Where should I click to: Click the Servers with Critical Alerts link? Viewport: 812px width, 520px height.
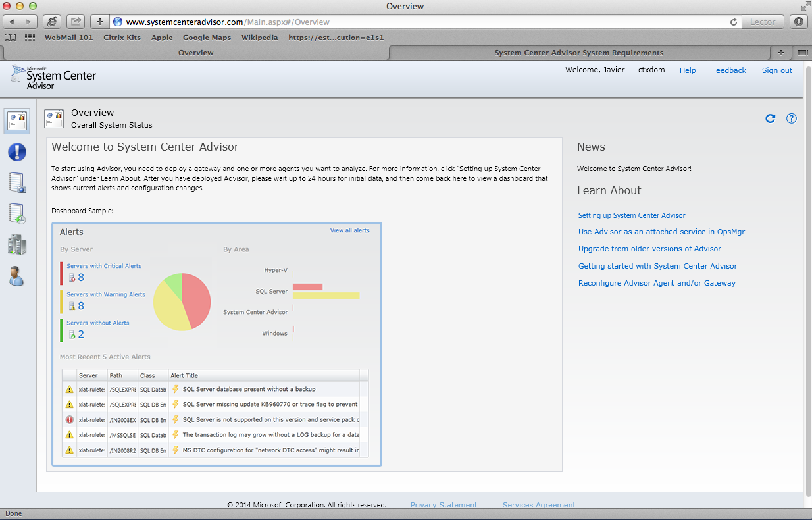[x=104, y=266]
